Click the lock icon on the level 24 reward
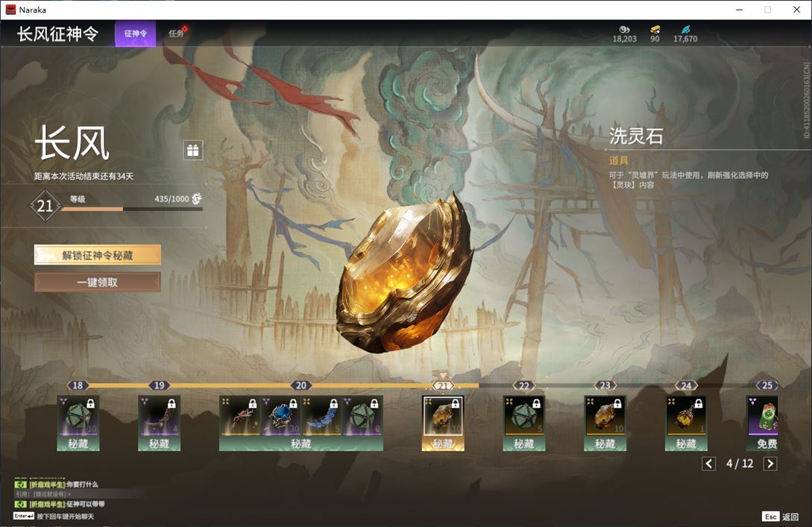Image resolution: width=812 pixels, height=527 pixels. [698, 403]
